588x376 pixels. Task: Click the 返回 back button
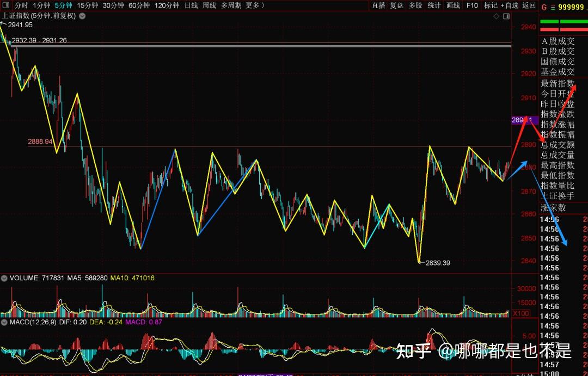[x=528, y=5]
